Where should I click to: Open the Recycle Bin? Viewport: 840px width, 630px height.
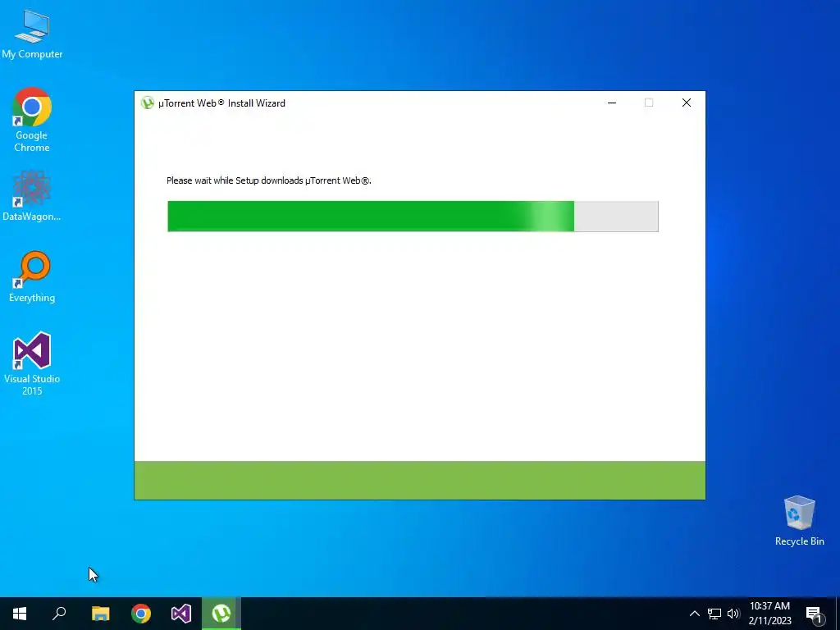coord(799,521)
